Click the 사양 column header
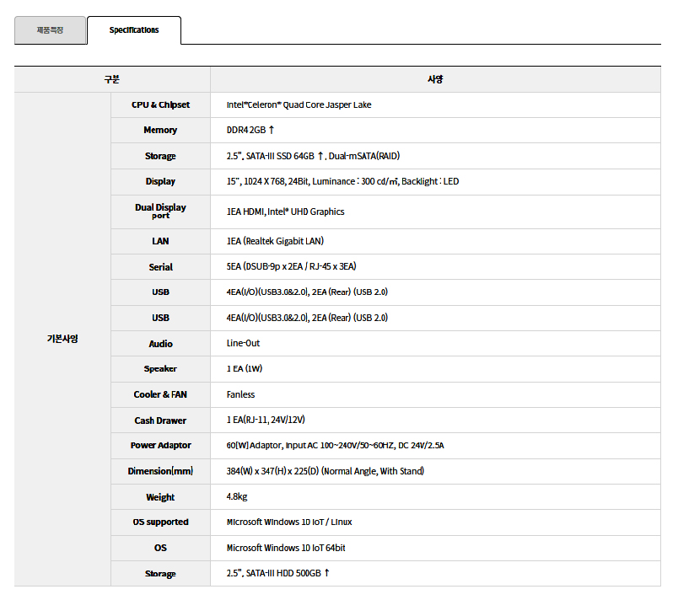The width and height of the screenshot is (689, 616). [435, 79]
